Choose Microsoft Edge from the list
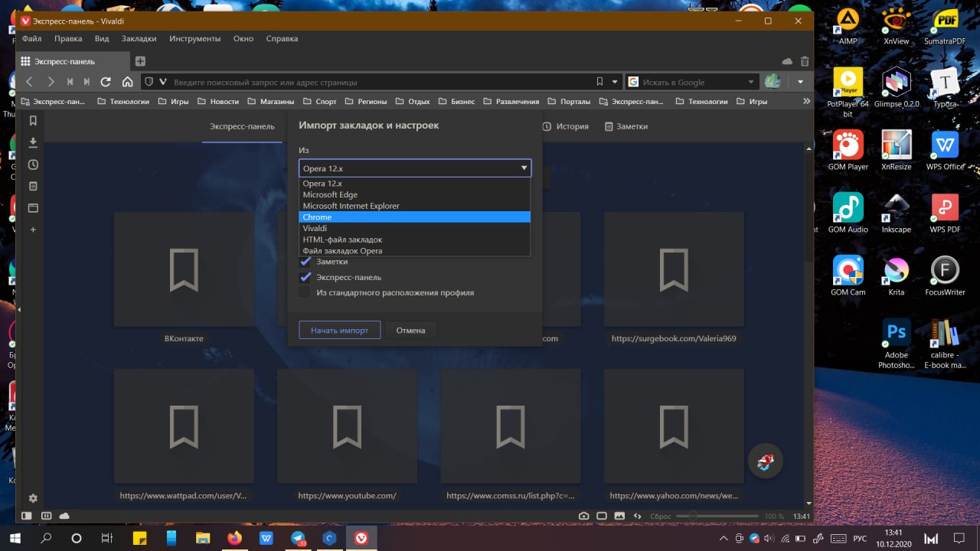This screenshot has width=980, height=551. 414,194
